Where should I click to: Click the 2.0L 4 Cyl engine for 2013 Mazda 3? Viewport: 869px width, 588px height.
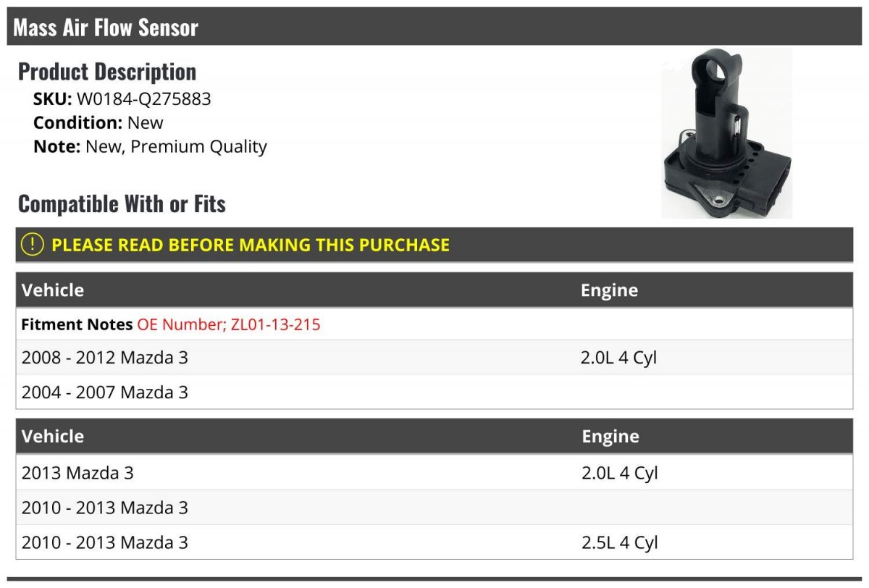[620, 473]
